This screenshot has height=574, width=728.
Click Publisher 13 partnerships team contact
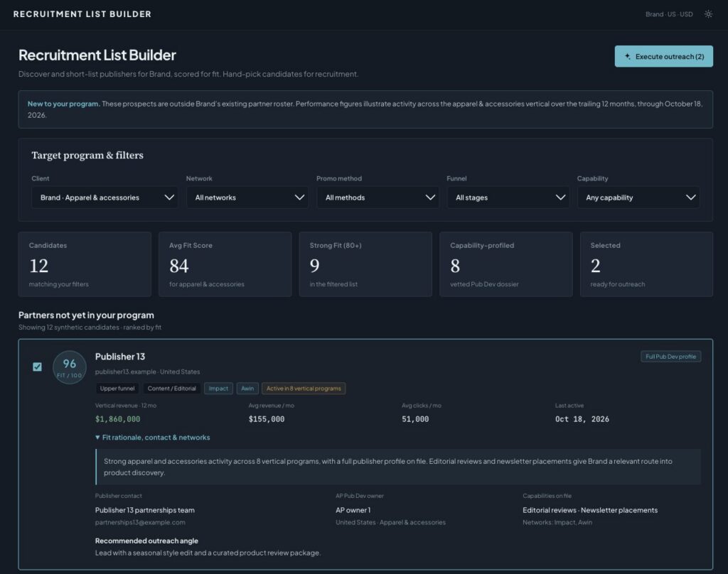click(x=145, y=510)
